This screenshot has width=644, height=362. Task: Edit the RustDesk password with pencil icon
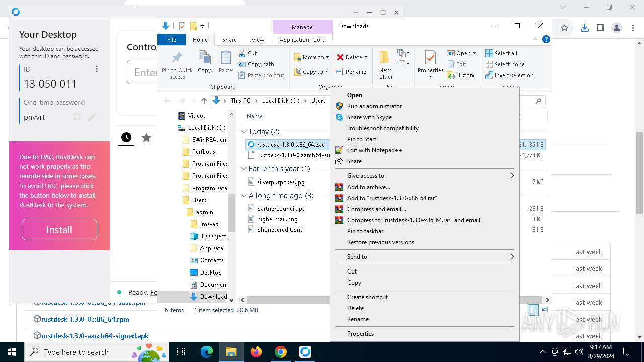92,117
